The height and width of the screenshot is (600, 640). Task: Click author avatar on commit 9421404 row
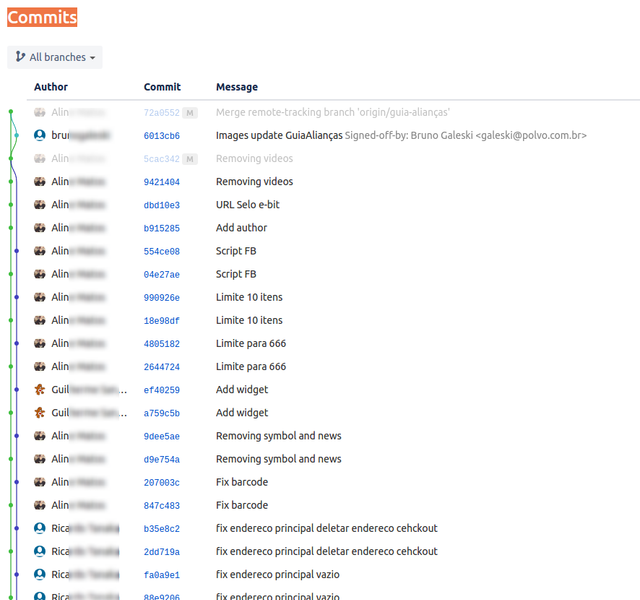(40, 181)
